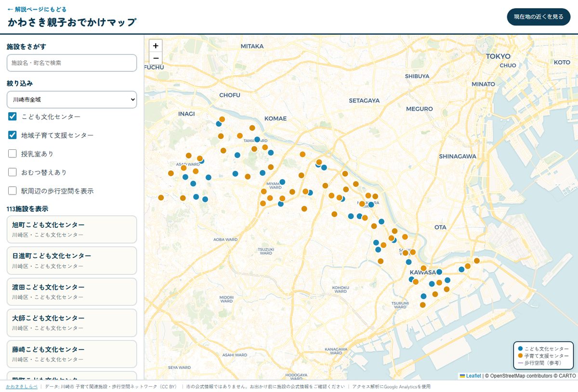Click the KOMAE map label
This screenshot has width=578, height=392.
276,118
